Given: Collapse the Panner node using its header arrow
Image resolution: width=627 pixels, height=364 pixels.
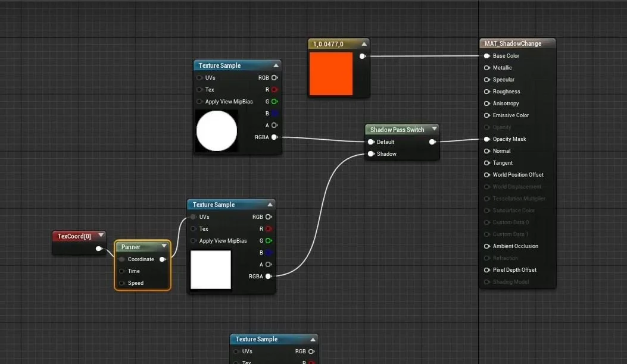Looking at the screenshot, I should 164,246.
